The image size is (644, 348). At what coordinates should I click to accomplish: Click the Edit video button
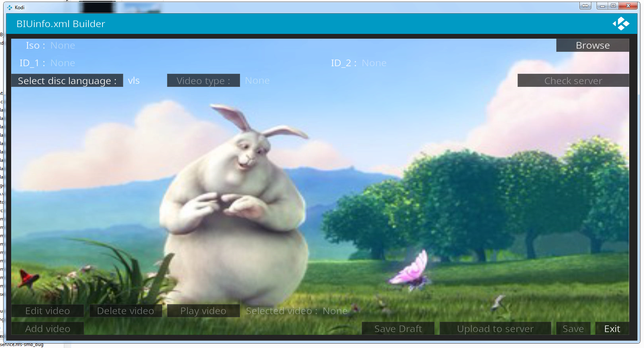point(47,311)
